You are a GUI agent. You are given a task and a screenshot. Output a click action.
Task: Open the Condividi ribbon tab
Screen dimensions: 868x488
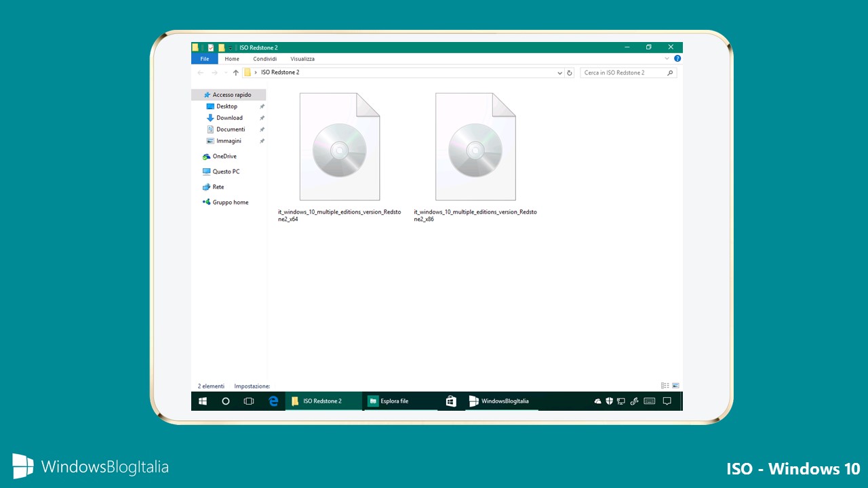[264, 59]
